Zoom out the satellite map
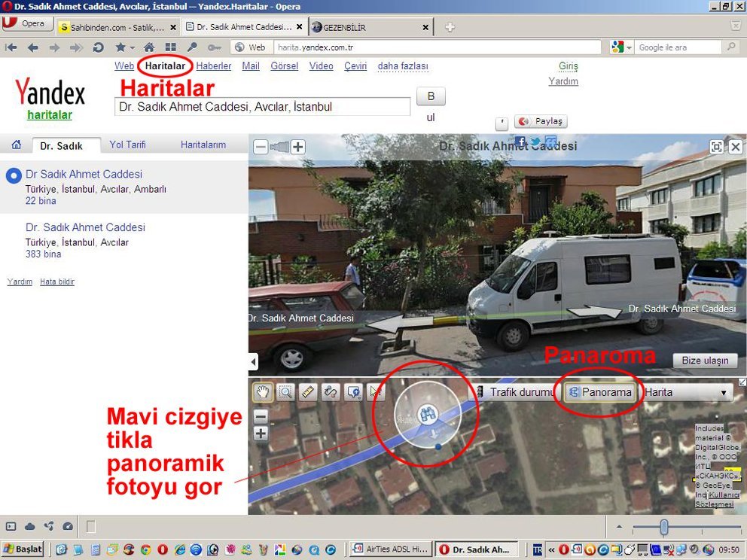This screenshot has height=560, width=747. 261,417
